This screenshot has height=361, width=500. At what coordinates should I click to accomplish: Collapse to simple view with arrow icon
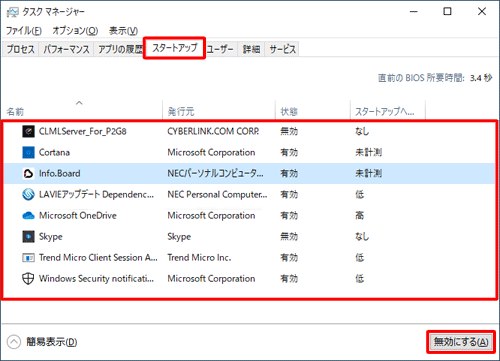pos(14,342)
